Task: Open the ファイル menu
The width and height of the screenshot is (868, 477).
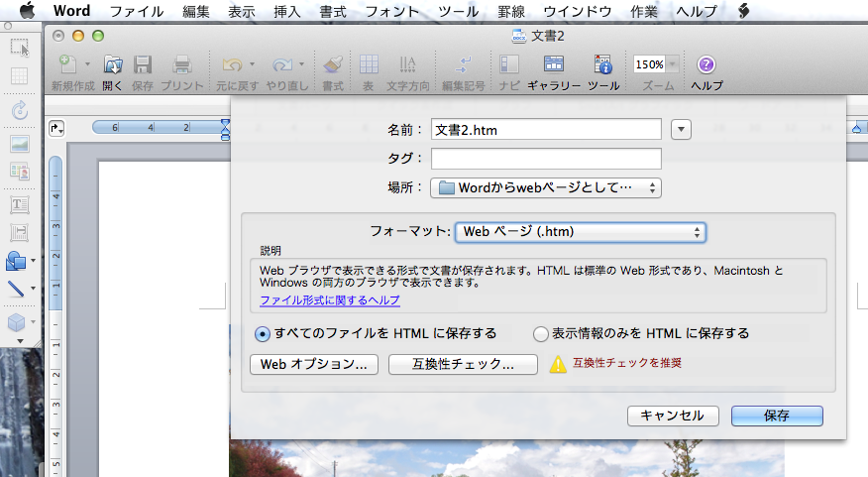Action: coord(136,11)
